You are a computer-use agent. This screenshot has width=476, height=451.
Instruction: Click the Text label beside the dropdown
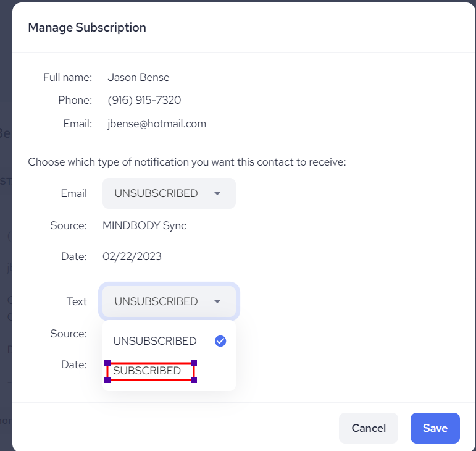tap(77, 301)
